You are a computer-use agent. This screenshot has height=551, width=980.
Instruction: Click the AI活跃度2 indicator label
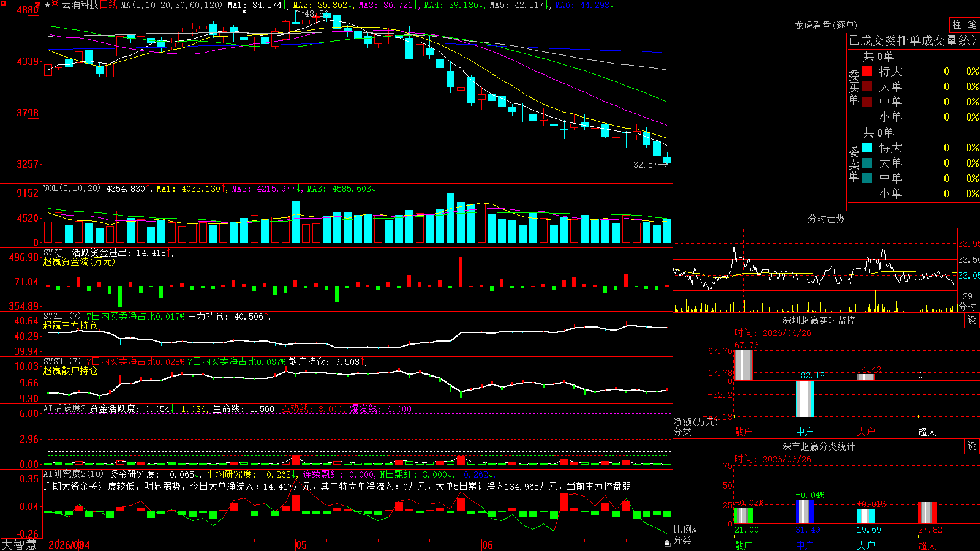65,409
